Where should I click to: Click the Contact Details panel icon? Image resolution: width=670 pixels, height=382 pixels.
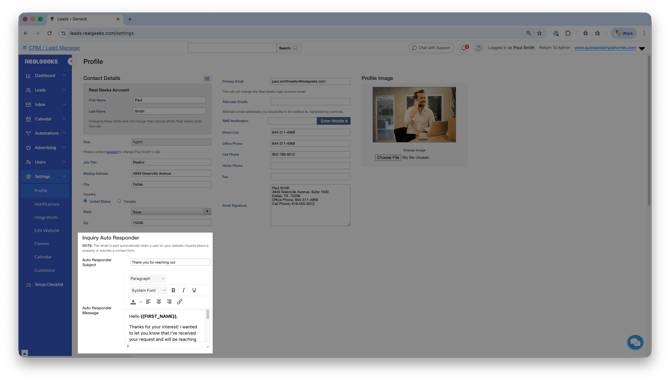[x=207, y=78]
